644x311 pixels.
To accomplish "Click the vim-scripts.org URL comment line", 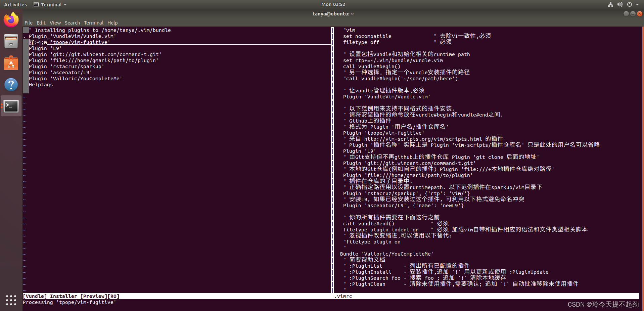I will point(423,139).
